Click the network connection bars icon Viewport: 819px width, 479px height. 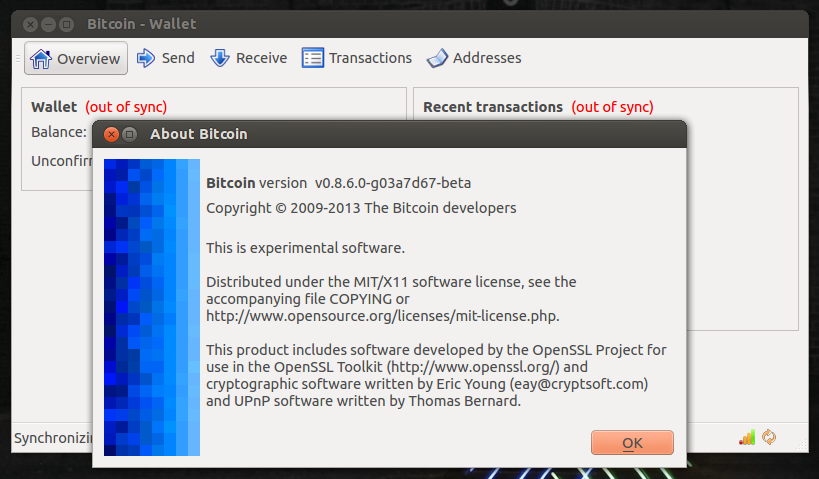(747, 437)
